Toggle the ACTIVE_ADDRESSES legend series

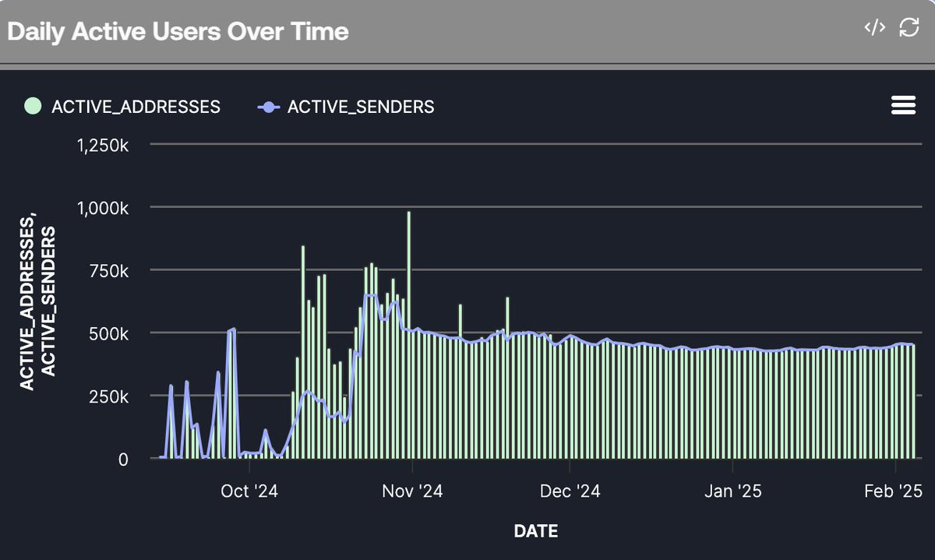point(122,107)
